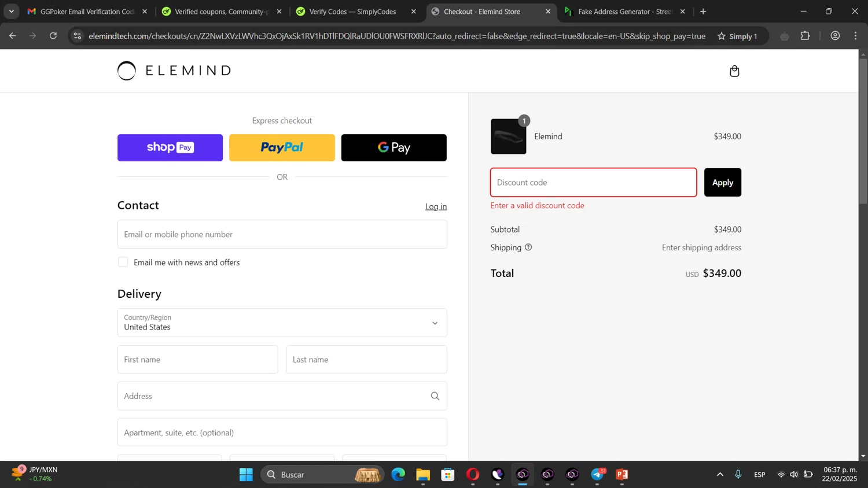
Task: Open the tab search dropdown arrow
Action: [11, 12]
